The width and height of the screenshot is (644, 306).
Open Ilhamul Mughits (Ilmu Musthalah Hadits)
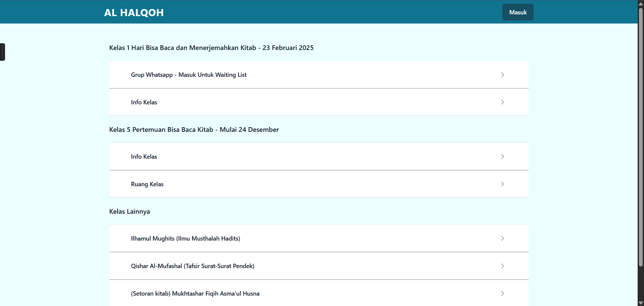click(185, 239)
